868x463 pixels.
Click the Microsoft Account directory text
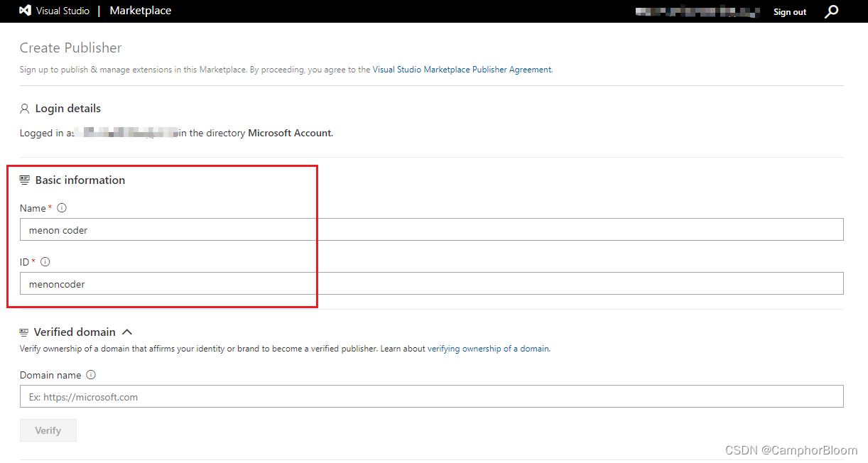[290, 133]
